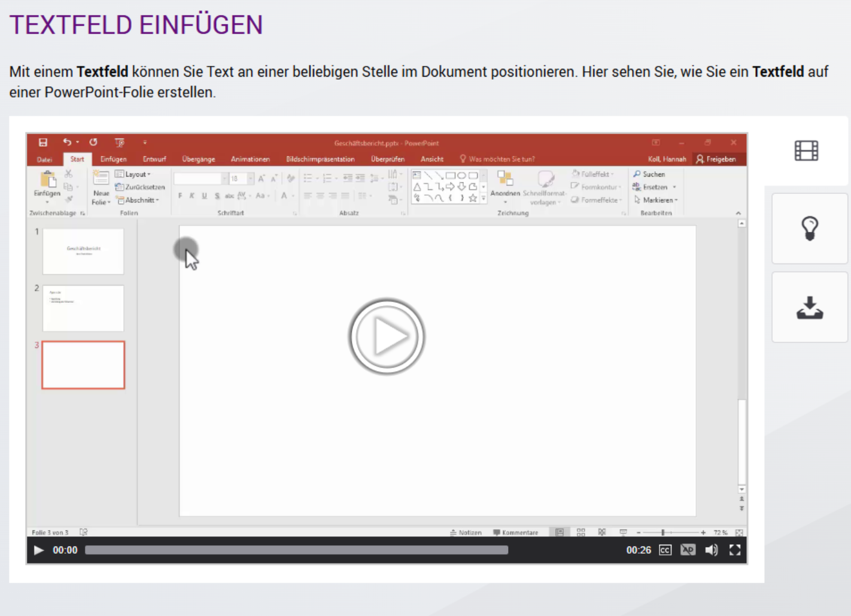The image size is (851, 616).
Task: Click the download tray icon
Action: (809, 308)
